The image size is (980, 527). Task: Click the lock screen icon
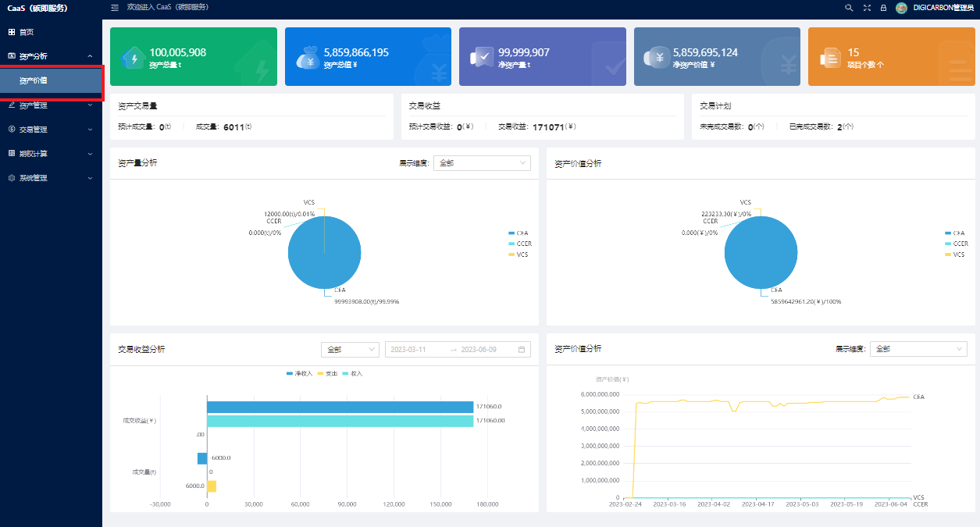point(883,8)
